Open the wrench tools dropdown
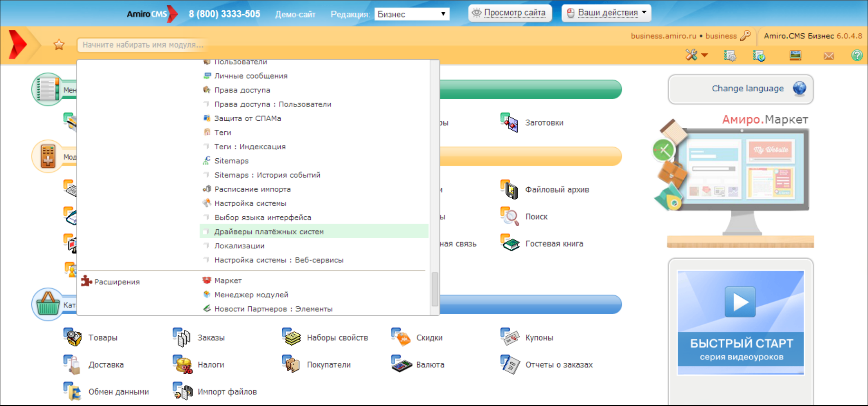Viewport: 868px width, 406px height. [x=696, y=55]
